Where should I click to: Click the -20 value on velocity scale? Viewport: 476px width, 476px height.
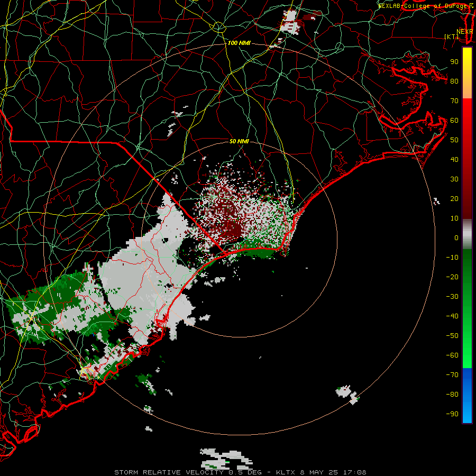point(452,277)
